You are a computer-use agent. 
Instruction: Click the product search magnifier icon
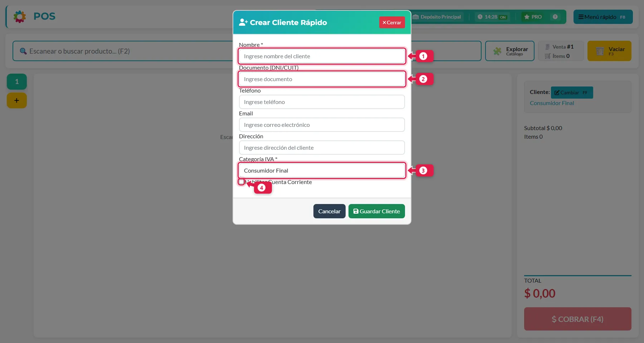tap(23, 51)
